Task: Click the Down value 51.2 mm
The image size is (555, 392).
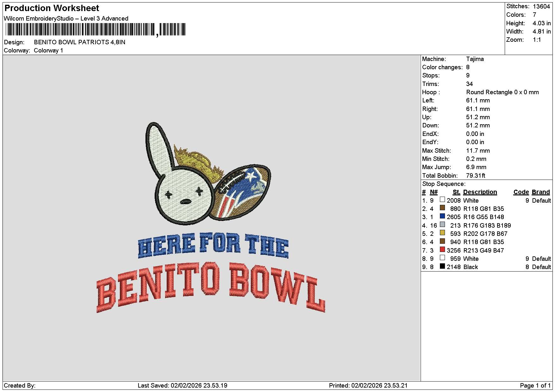Action: pos(478,126)
